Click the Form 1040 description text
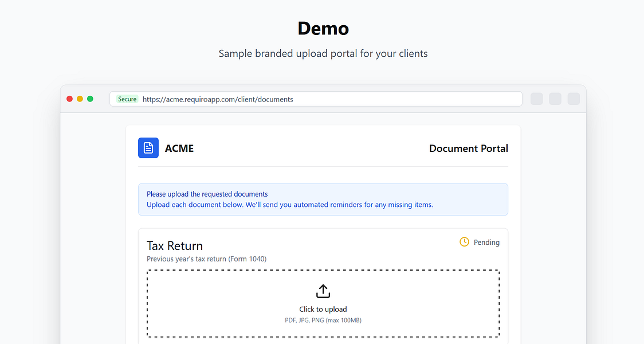This screenshot has width=644, height=344. (x=206, y=259)
